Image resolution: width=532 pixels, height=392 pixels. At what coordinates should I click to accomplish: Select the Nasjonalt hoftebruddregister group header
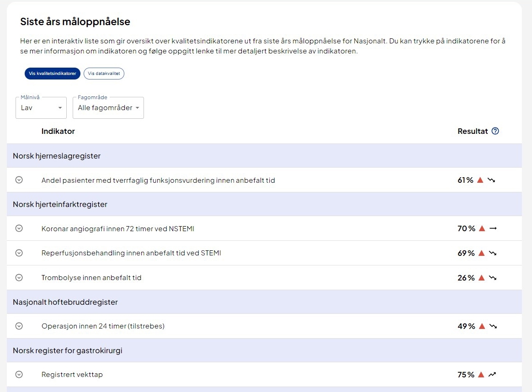[x=65, y=302]
